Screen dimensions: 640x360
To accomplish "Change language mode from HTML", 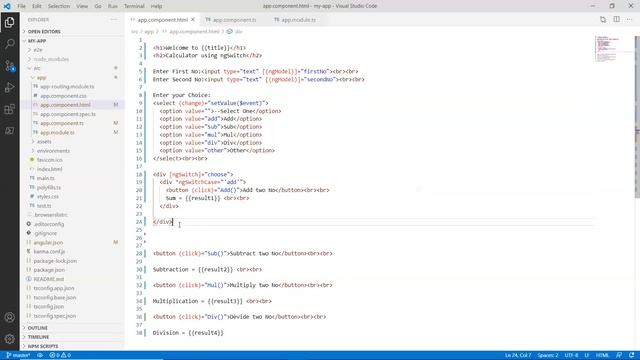I will 602,355.
